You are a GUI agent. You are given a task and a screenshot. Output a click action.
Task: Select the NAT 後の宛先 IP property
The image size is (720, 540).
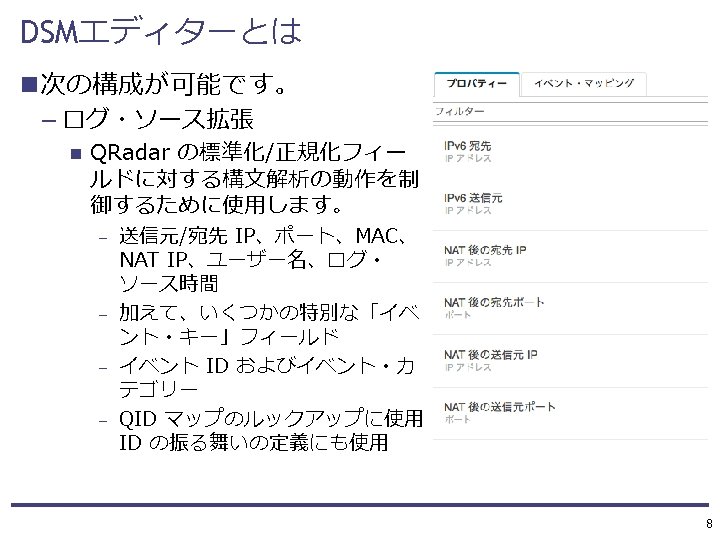tap(570, 257)
